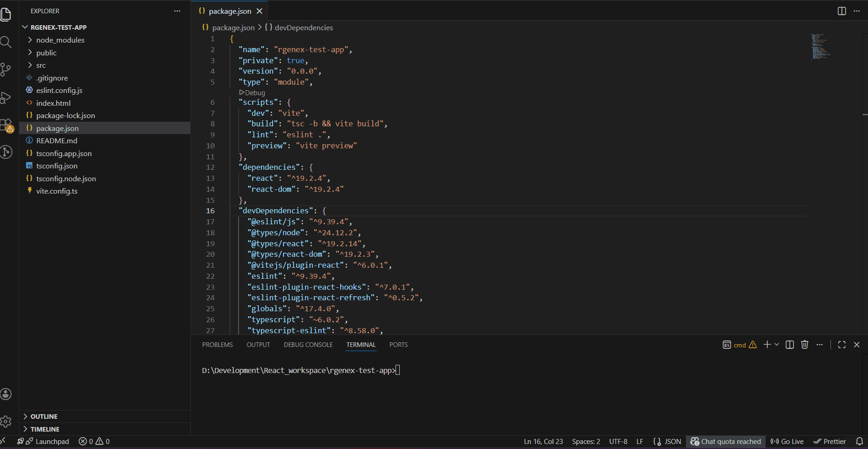Image resolution: width=868 pixels, height=449 pixels.
Task: Click Ln 16, Col 23 cursor position
Action: (543, 441)
